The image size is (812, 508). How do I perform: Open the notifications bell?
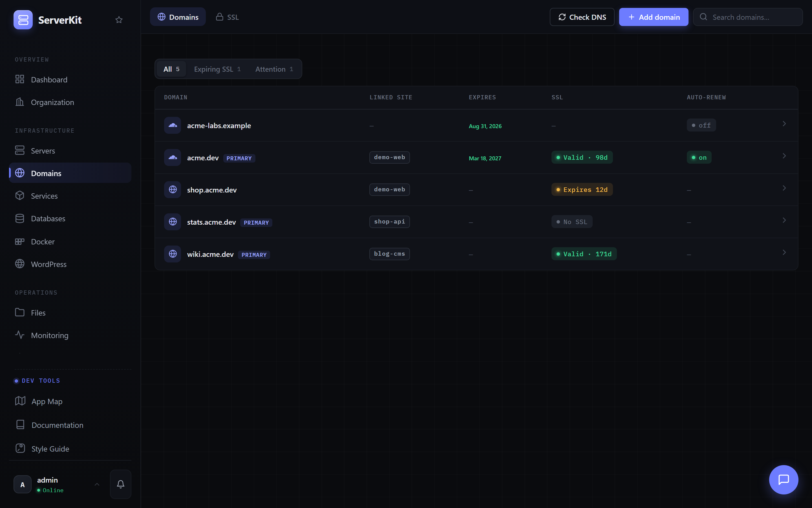(121, 484)
